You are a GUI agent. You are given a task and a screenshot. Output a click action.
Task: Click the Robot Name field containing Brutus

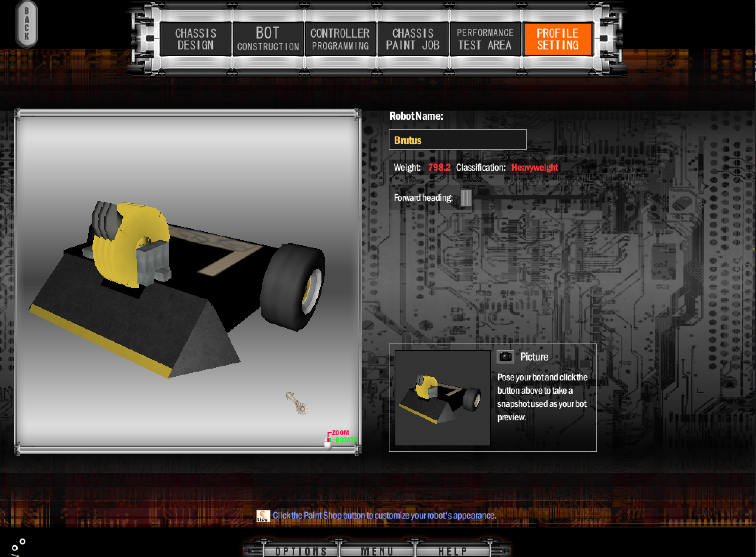pos(457,140)
